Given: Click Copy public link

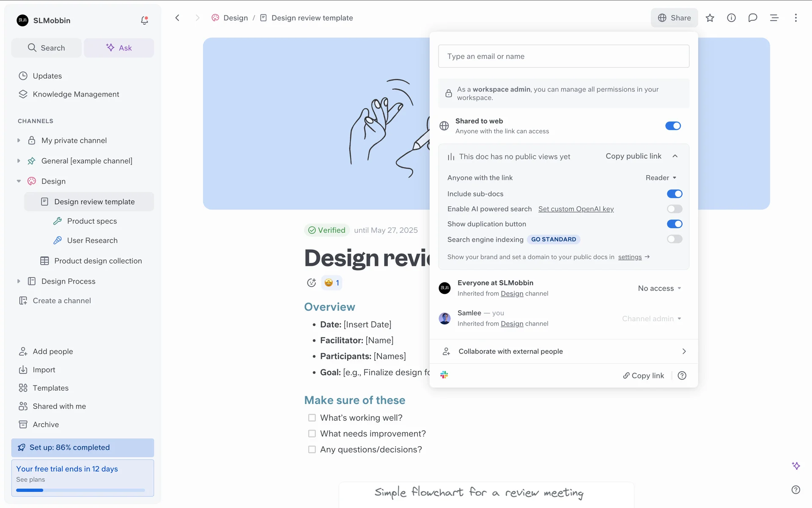Looking at the screenshot, I should [x=633, y=156].
